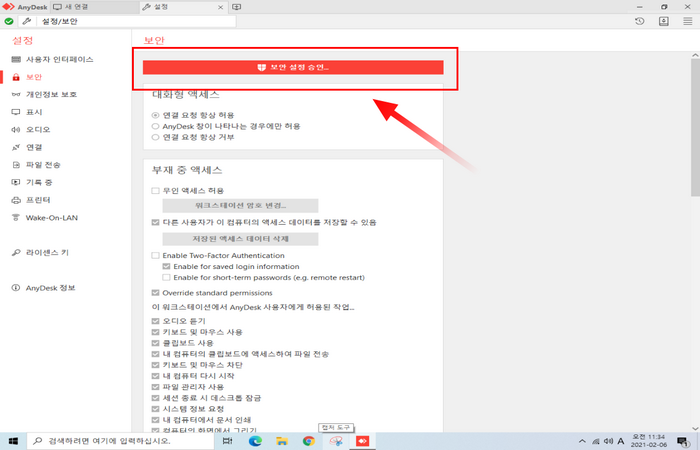700x450 pixels.
Task: Click 저장된 액세스 데이터 삭제 button
Action: (x=240, y=239)
